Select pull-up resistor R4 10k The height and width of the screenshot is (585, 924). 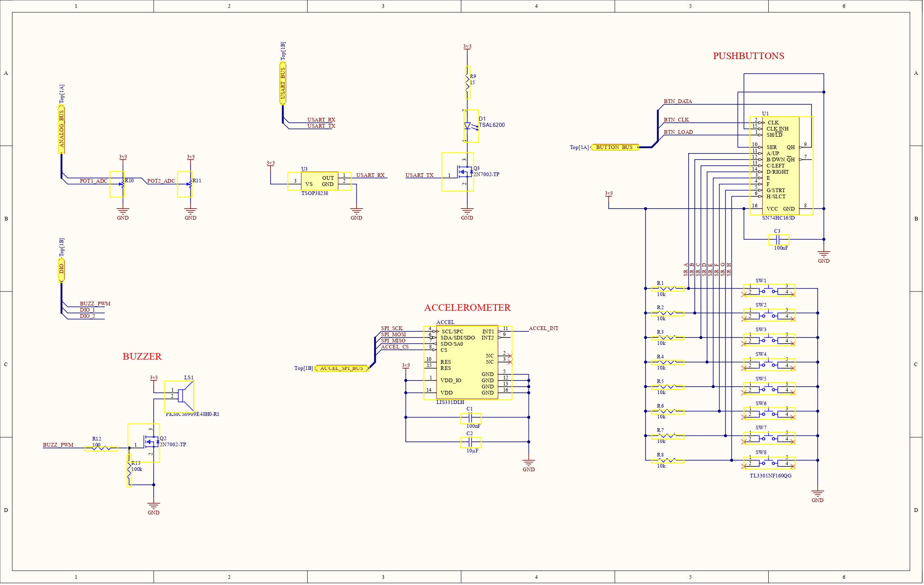(668, 362)
